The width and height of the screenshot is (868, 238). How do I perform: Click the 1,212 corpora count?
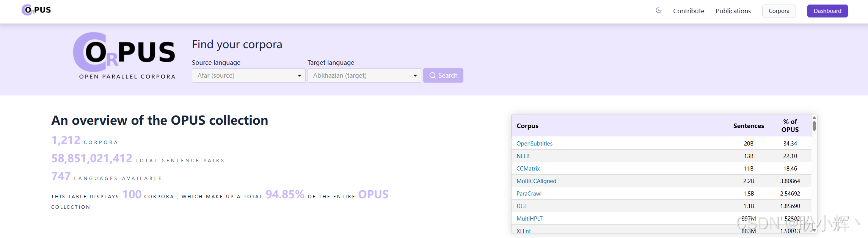(66, 140)
